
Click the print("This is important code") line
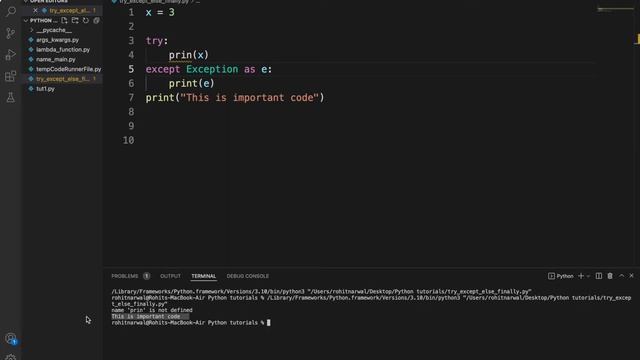tap(235, 98)
